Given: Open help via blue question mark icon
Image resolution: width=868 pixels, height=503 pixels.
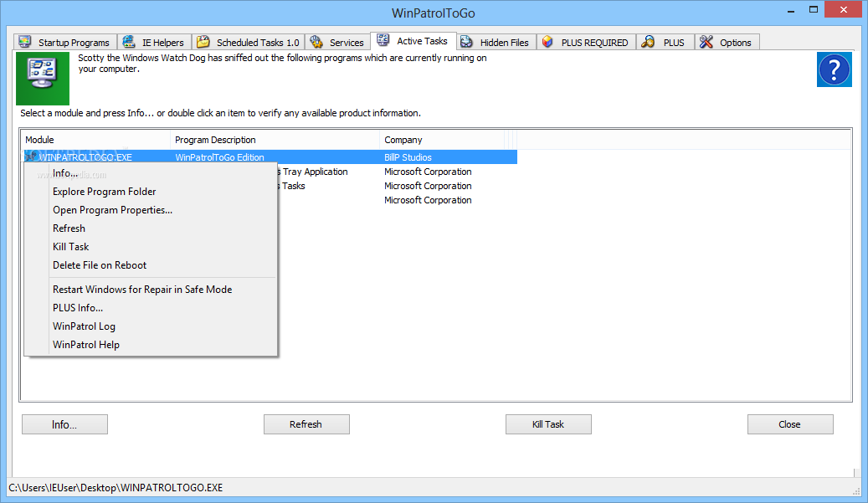Looking at the screenshot, I should [x=835, y=69].
